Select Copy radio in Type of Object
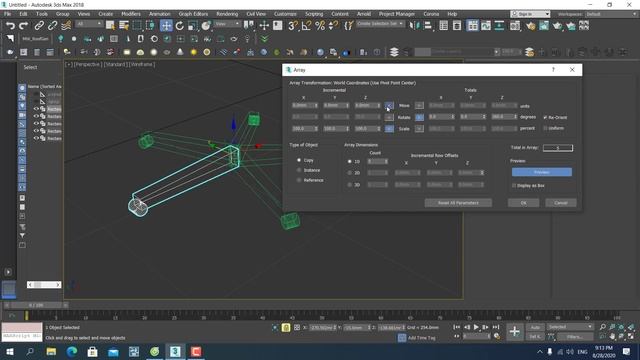Screen dimensions: 640x360 point(299,160)
